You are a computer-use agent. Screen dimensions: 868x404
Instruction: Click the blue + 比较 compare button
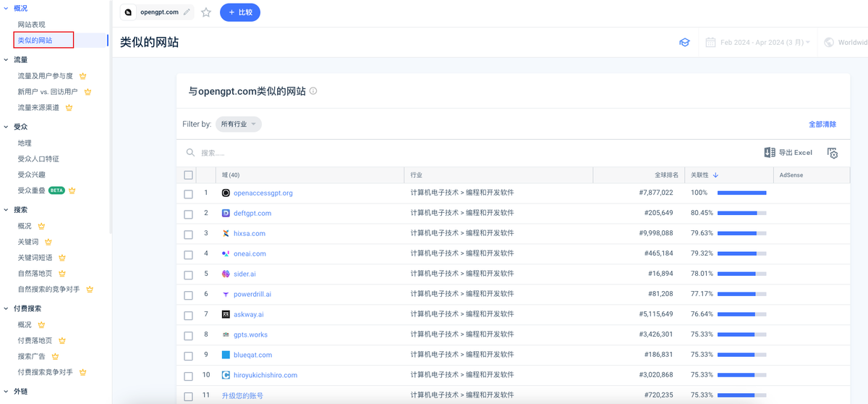(x=240, y=12)
